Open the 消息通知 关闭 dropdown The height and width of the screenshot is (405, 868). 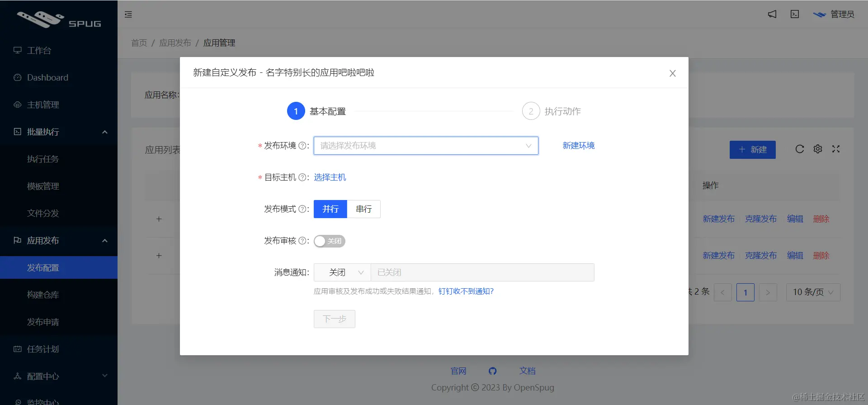click(x=342, y=272)
